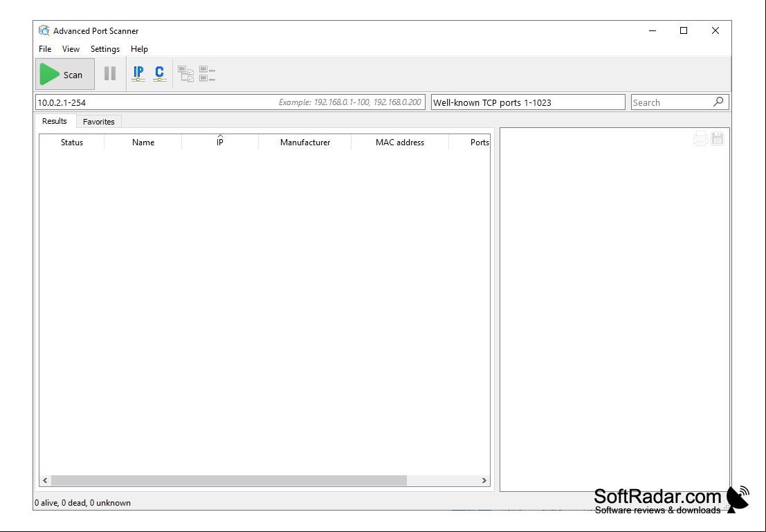This screenshot has width=766, height=532.
Task: Click the horizontal scrollbar left arrow
Action: click(45, 480)
